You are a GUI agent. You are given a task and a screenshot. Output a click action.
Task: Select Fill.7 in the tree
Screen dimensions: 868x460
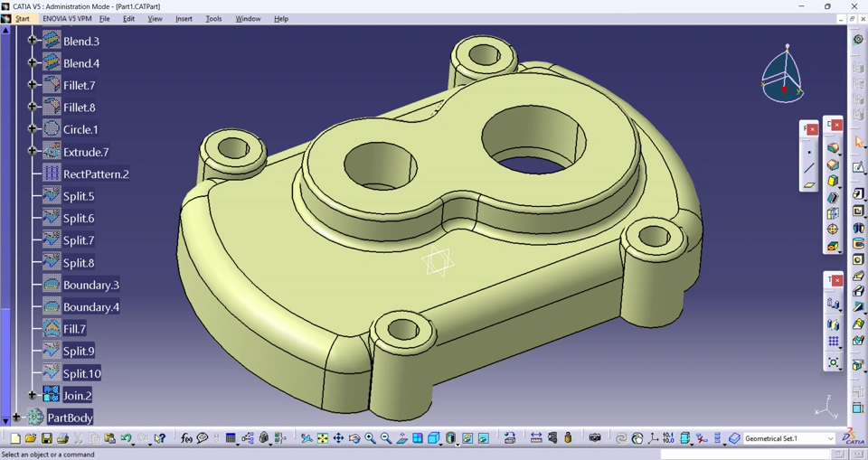pos(74,329)
